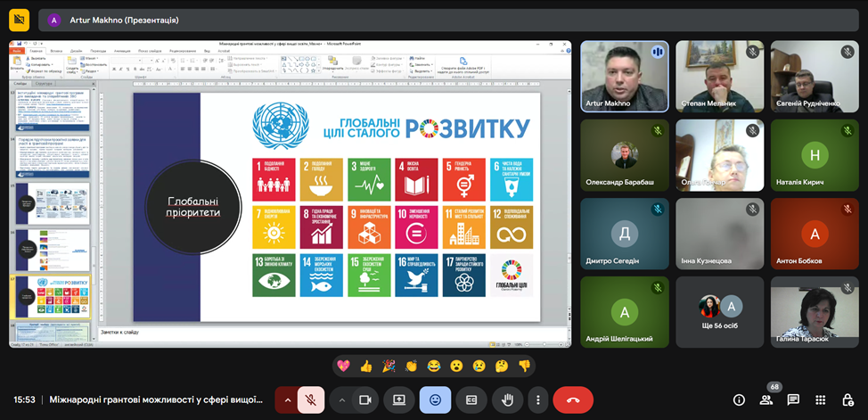The image size is (868, 420).
Task: Open the meeting details info icon
Action: click(739, 399)
